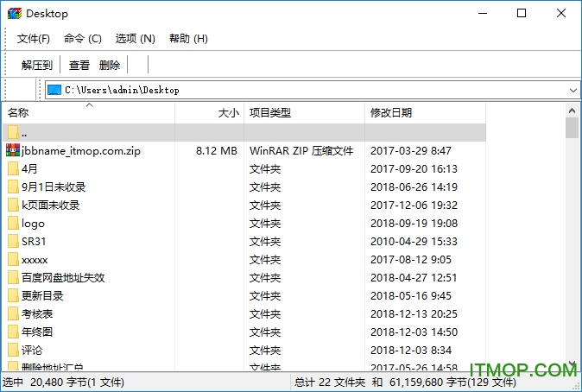Select the folder name 9月1日未收录

(54, 187)
